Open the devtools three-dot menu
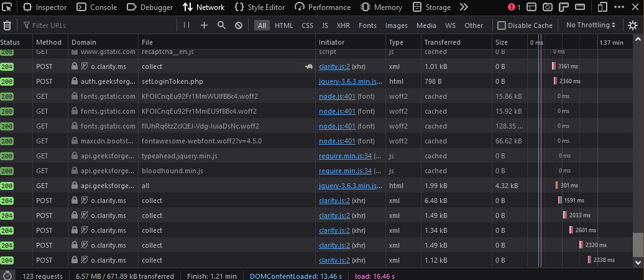 click(x=619, y=7)
